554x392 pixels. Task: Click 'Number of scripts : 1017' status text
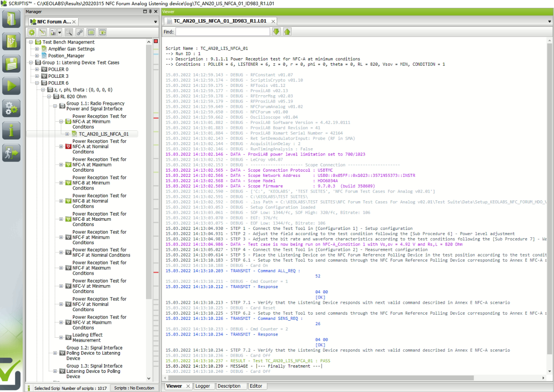84,388
